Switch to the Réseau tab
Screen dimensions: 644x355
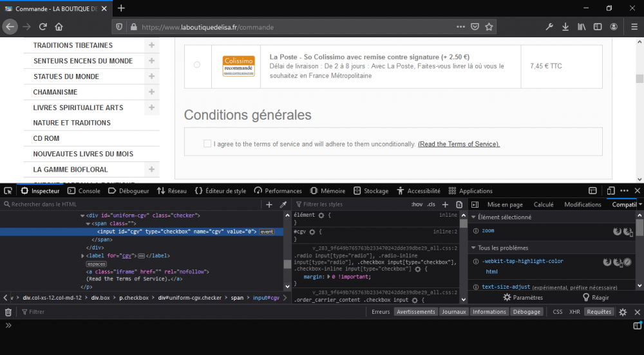(x=172, y=191)
